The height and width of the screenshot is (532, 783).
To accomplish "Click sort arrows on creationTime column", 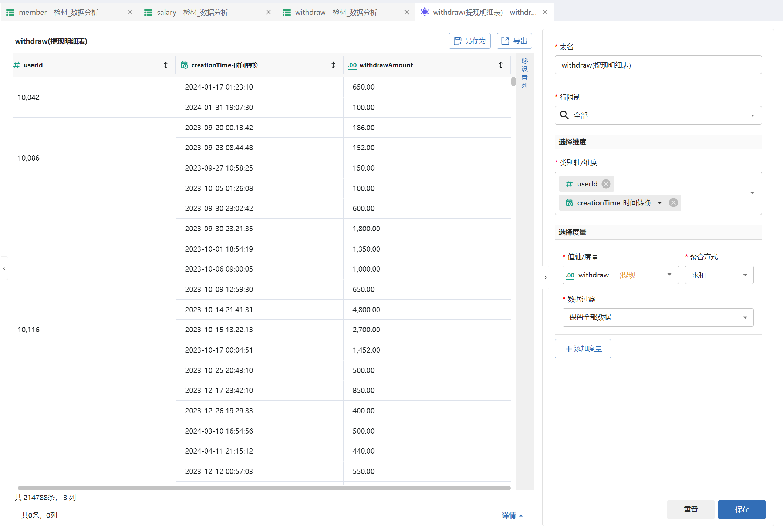I will pos(333,65).
